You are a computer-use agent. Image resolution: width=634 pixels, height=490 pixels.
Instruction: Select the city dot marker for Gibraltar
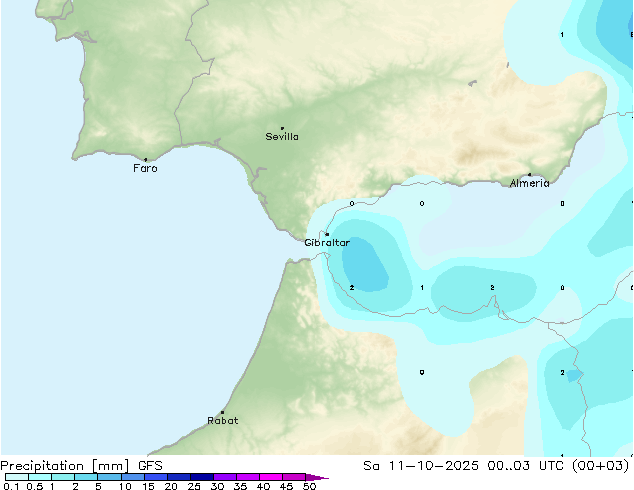(x=327, y=234)
